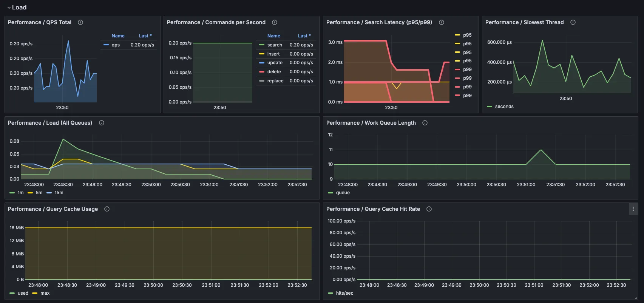Click yellow max color swatch in legend
Screen dimensions: 644x303
click(35, 293)
